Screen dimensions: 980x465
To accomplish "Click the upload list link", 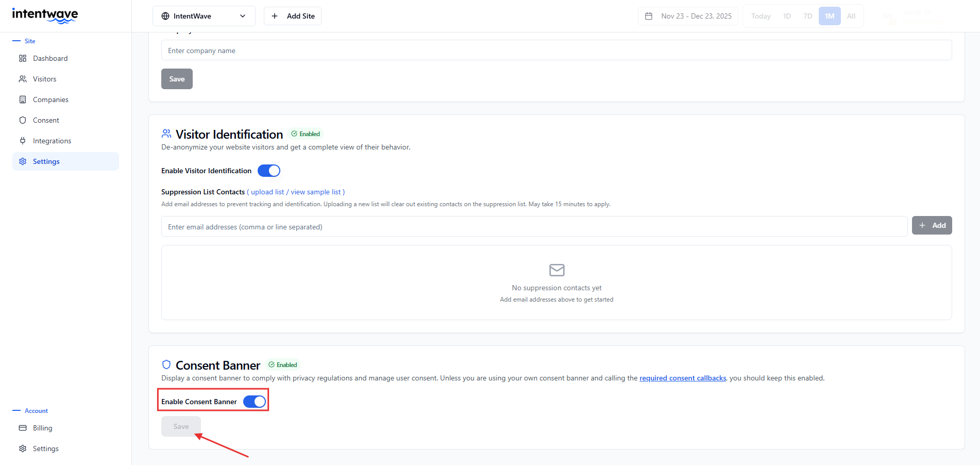I will (267, 192).
